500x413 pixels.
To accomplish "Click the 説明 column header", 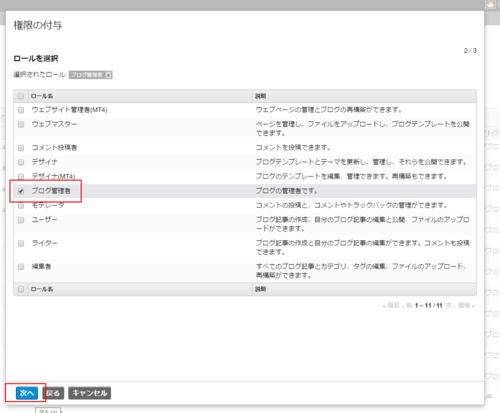I will pyautogui.click(x=260, y=96).
